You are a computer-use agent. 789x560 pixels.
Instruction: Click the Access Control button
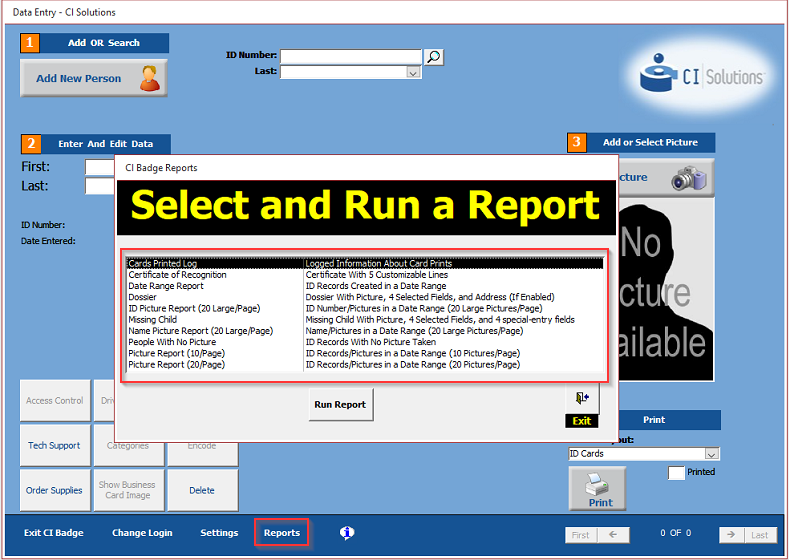(x=54, y=401)
